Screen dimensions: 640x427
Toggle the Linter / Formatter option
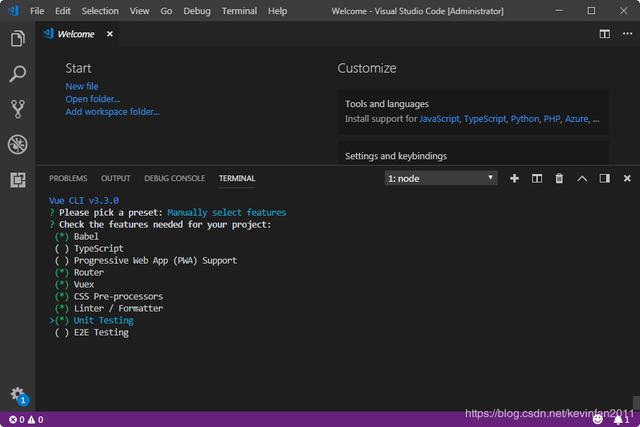tap(109, 308)
